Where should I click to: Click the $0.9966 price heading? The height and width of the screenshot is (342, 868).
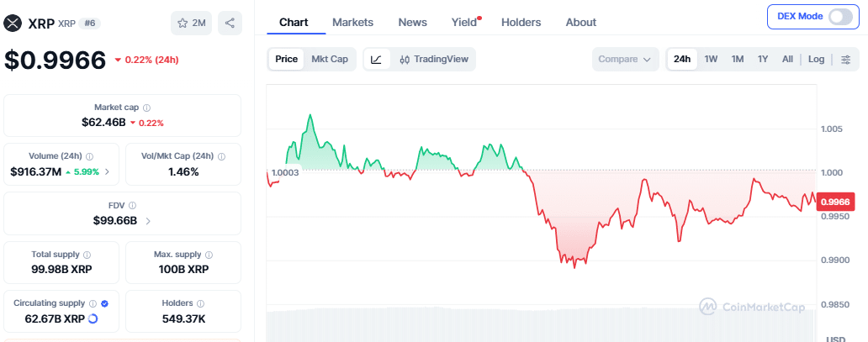coord(55,60)
